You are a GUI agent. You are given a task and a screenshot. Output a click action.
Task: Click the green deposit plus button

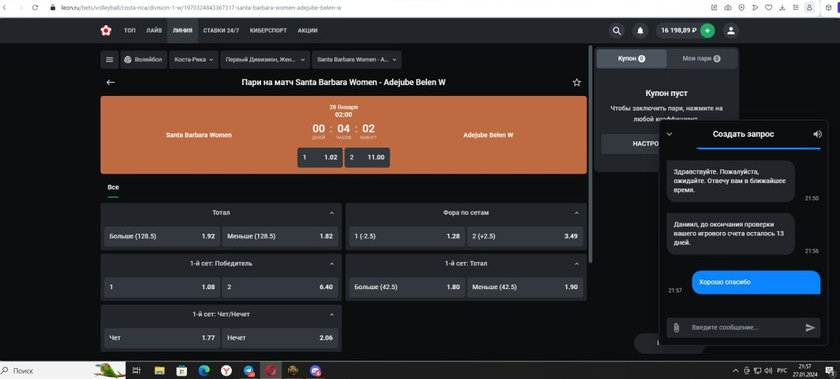point(707,31)
